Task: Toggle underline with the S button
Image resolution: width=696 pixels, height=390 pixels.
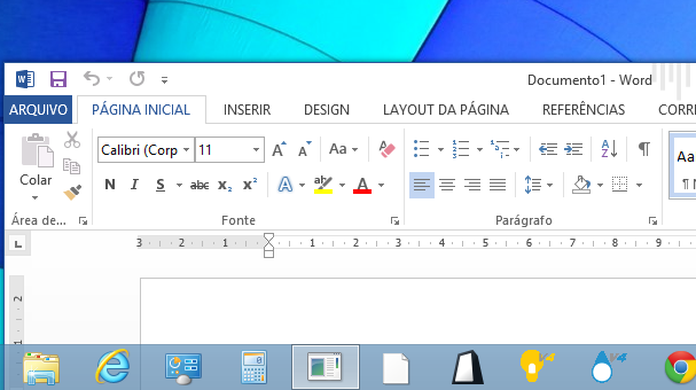Action: (160, 185)
